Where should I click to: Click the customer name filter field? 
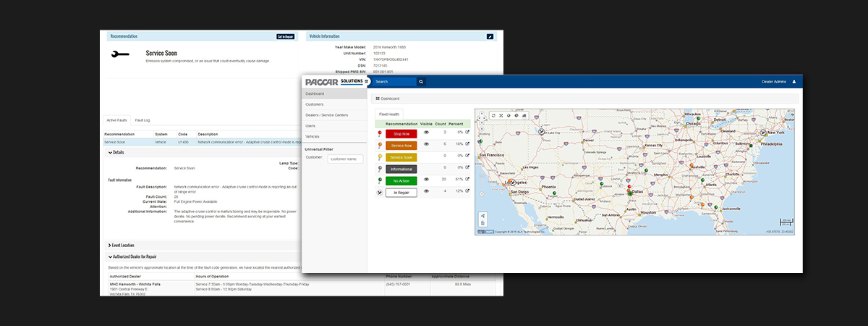(345, 159)
